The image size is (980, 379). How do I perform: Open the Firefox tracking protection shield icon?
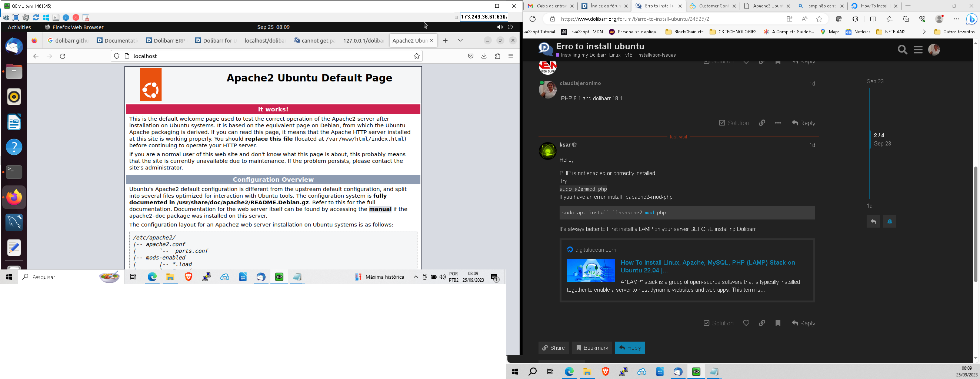(x=117, y=56)
